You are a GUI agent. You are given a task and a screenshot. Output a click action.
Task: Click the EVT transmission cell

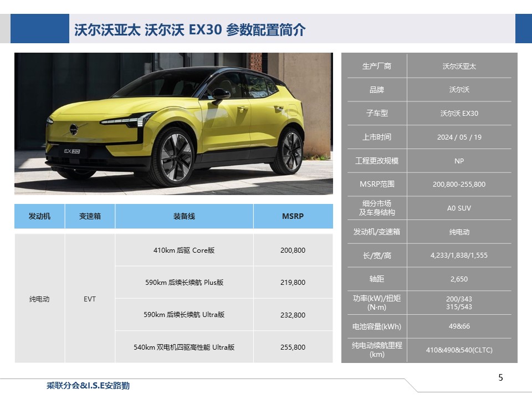90,299
